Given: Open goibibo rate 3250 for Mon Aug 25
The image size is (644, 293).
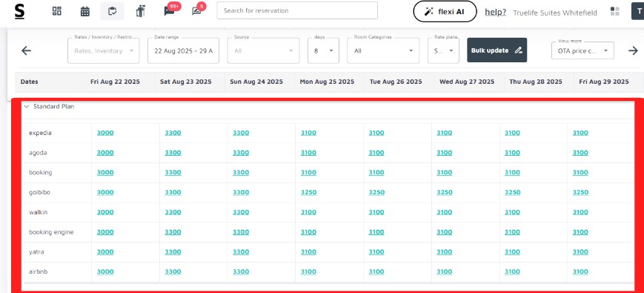Looking at the screenshot, I should click(x=308, y=192).
